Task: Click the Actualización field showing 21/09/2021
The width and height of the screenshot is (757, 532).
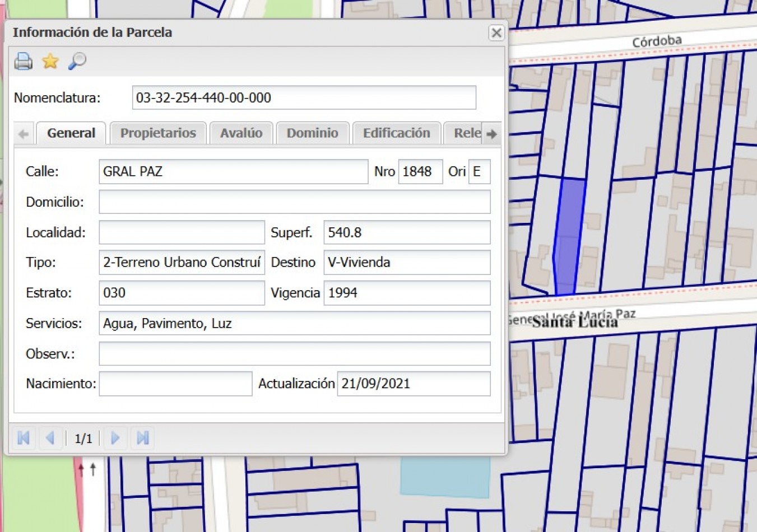Action: click(x=414, y=384)
